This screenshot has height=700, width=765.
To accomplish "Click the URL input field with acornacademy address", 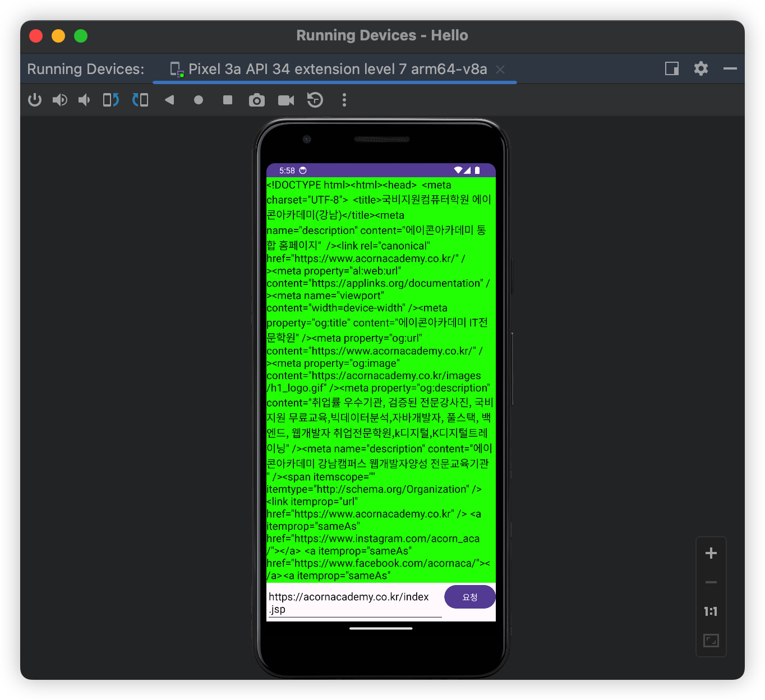I will [355, 603].
